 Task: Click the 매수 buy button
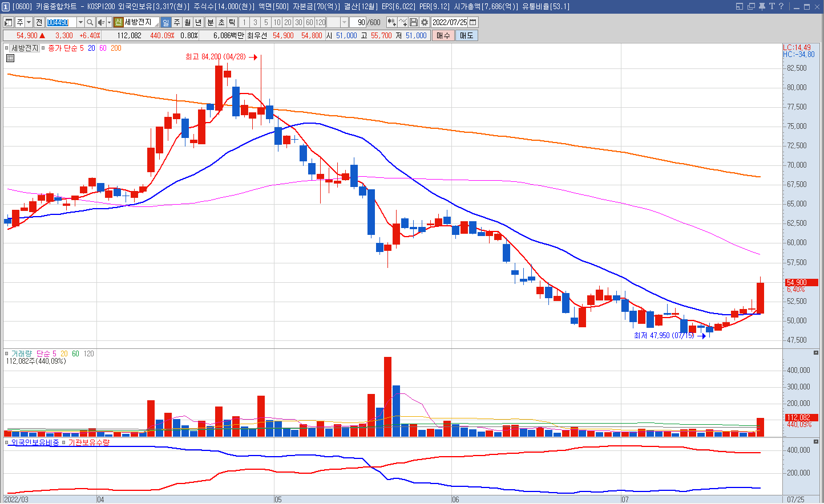[x=443, y=35]
